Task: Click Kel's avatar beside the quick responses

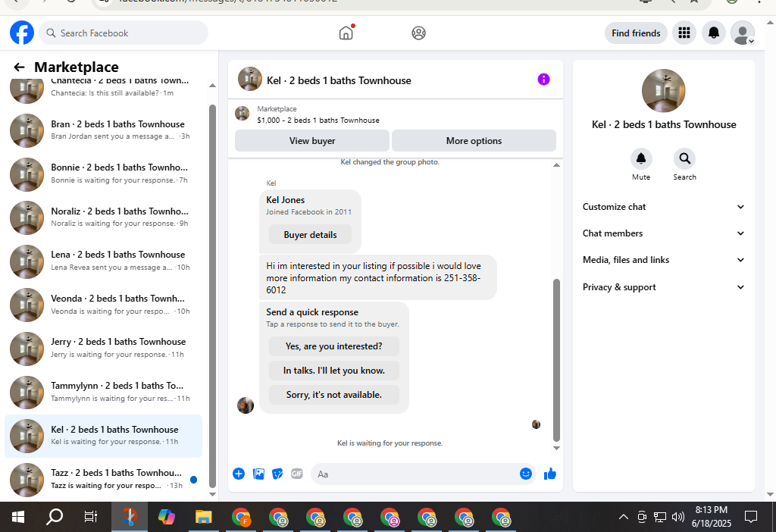Action: (246, 405)
